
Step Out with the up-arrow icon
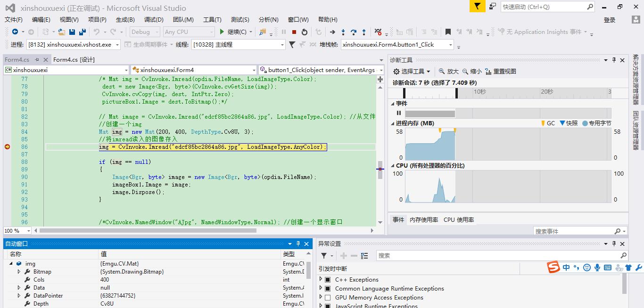pyautogui.click(x=364, y=32)
